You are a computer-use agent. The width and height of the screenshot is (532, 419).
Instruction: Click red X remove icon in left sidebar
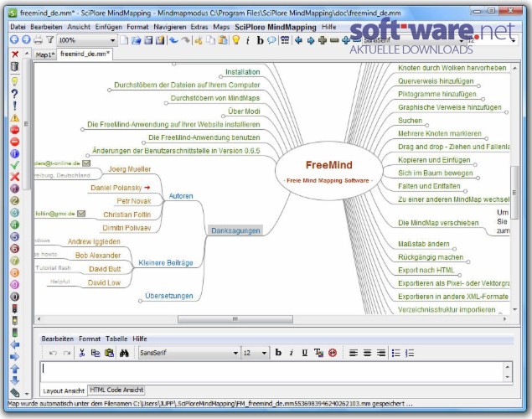[x=14, y=54]
